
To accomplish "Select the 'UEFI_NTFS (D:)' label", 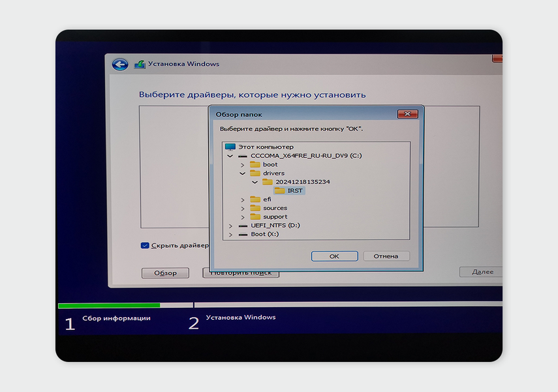I will (x=275, y=225).
